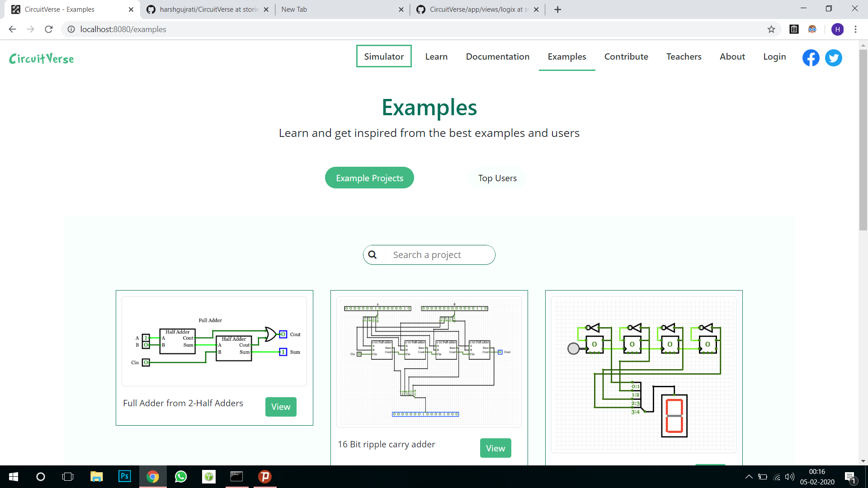The width and height of the screenshot is (868, 488).
Task: Click the bookmark star in the address bar
Action: (772, 29)
